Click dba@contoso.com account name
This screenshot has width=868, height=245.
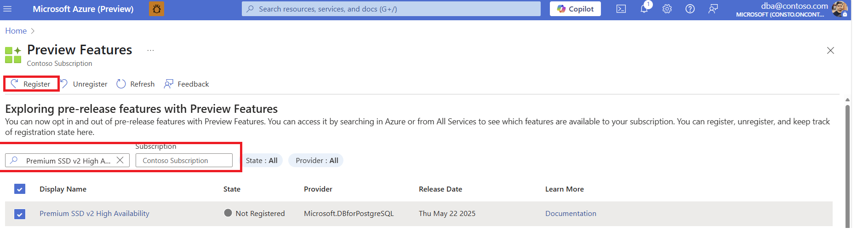794,6
